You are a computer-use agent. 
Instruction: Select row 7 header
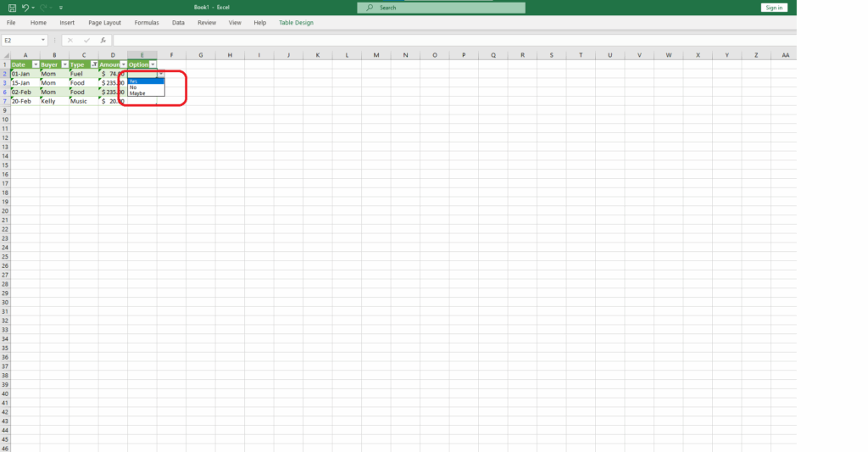pyautogui.click(x=5, y=102)
